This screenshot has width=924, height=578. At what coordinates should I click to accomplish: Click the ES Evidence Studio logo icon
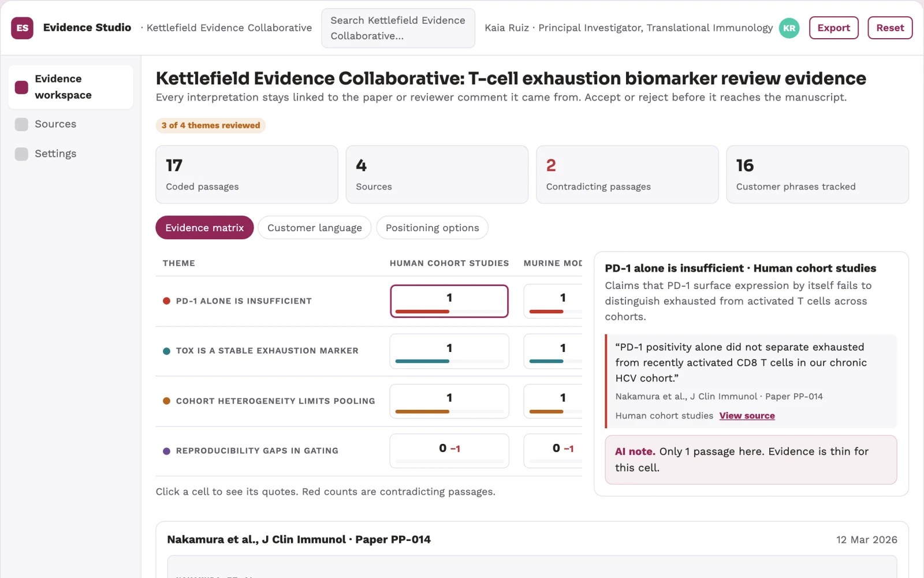(22, 28)
